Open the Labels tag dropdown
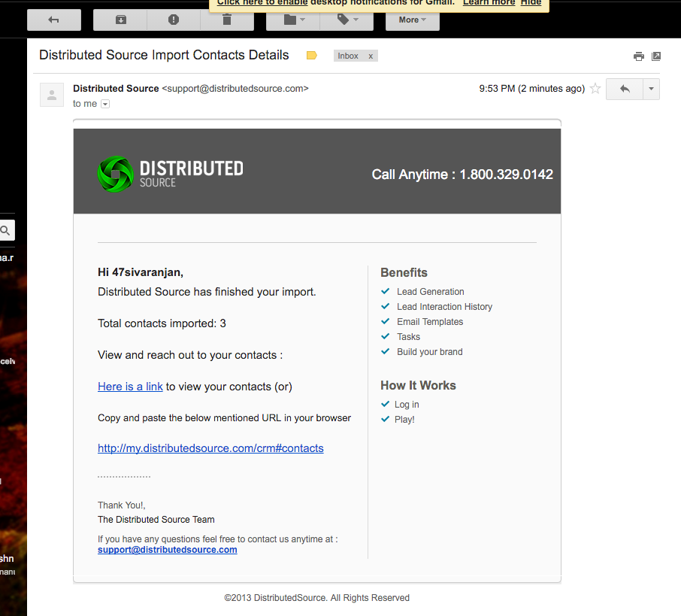This screenshot has width=681, height=616. pyautogui.click(x=347, y=20)
